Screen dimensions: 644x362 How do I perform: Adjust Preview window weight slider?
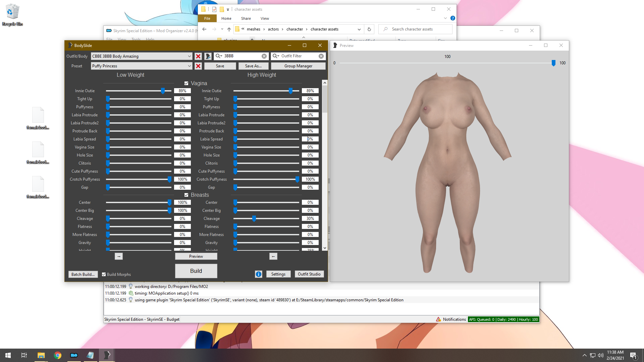coord(553,63)
